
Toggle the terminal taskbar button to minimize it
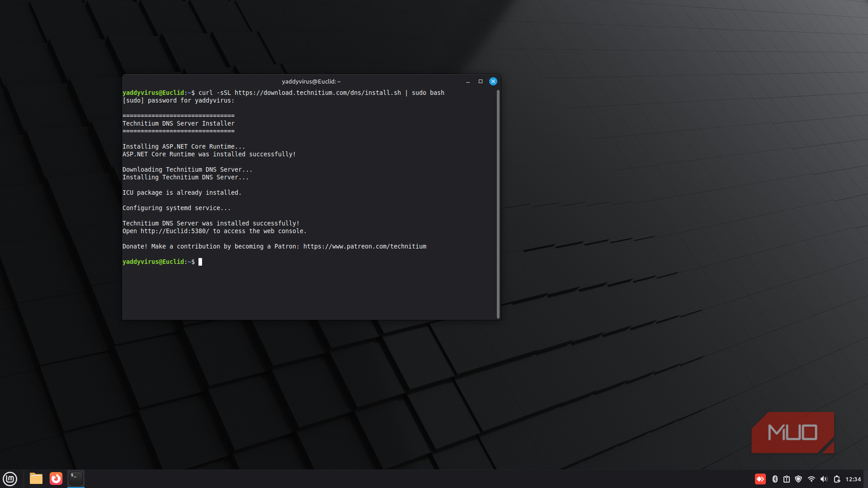75,479
